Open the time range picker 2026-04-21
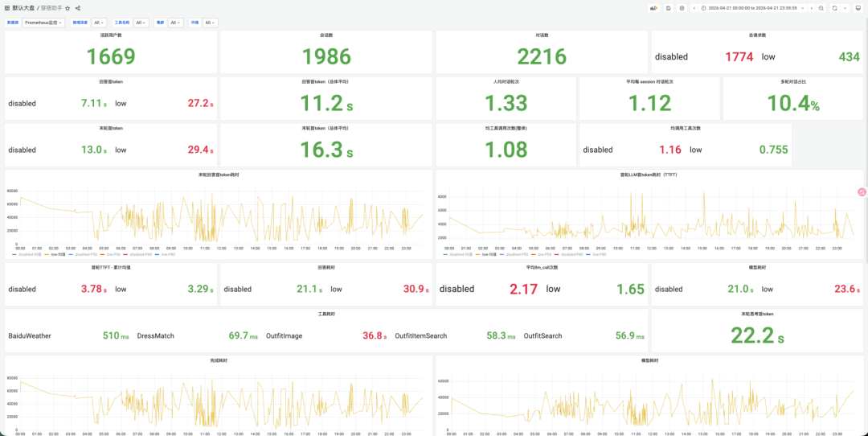This screenshot has height=436, width=868. click(753, 8)
